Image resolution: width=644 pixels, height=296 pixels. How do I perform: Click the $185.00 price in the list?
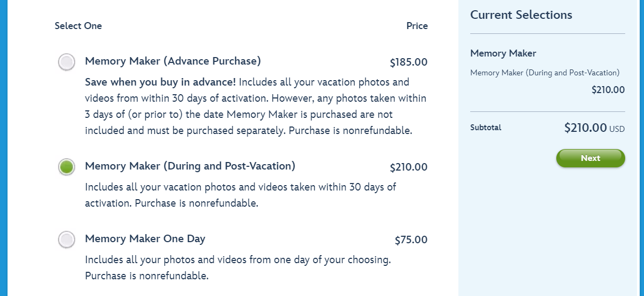(x=408, y=62)
